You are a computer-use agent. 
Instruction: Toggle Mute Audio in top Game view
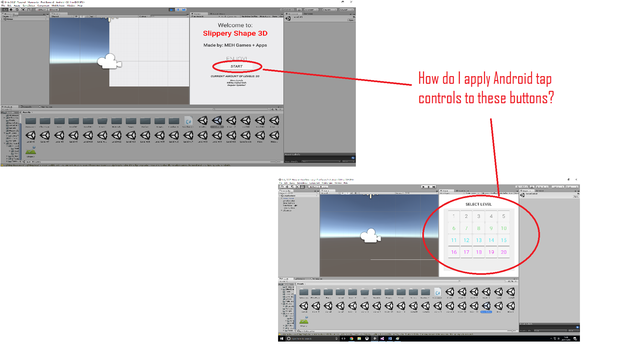(x=265, y=16)
